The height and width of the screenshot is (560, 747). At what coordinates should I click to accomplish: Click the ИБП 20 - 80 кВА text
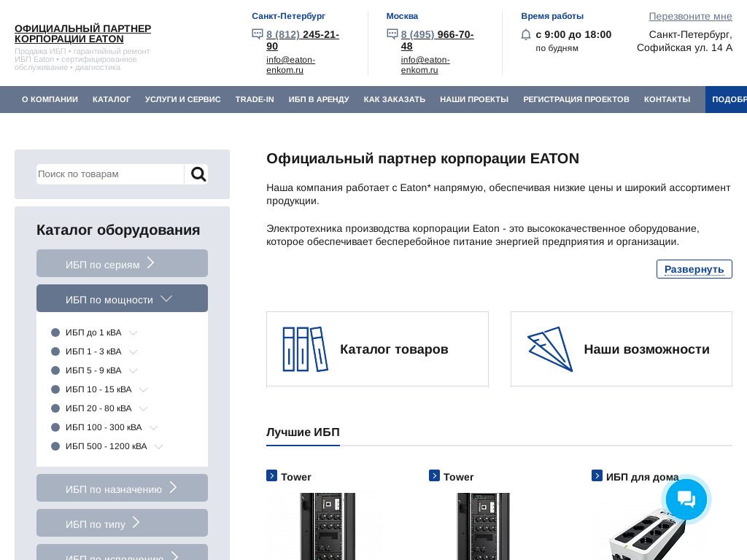click(98, 408)
